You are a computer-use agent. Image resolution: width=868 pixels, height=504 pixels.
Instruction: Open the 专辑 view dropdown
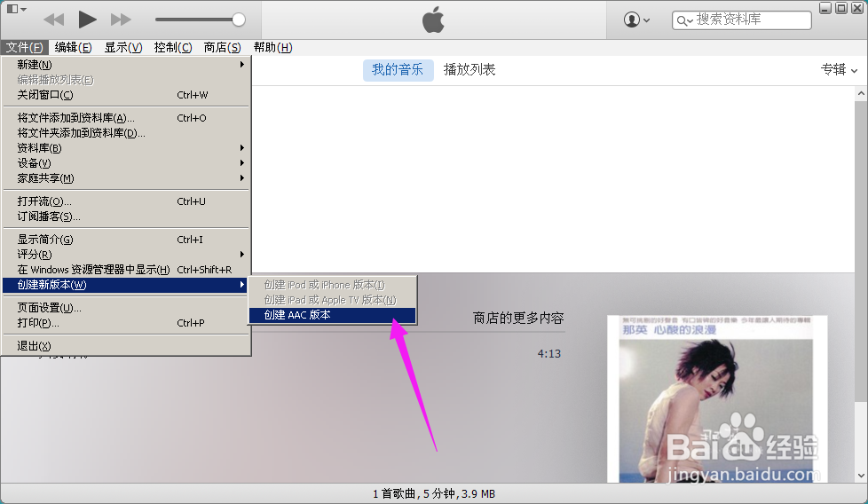click(x=840, y=70)
